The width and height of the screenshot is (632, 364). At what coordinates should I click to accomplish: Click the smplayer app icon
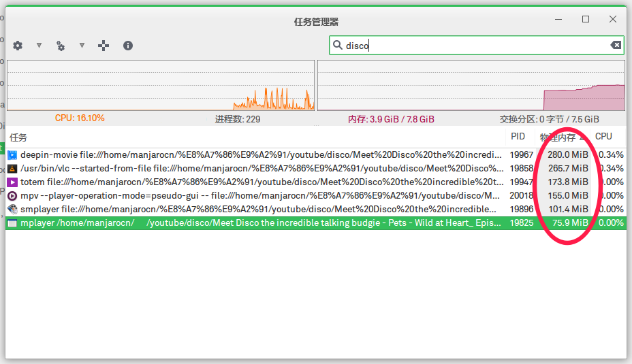click(12, 210)
